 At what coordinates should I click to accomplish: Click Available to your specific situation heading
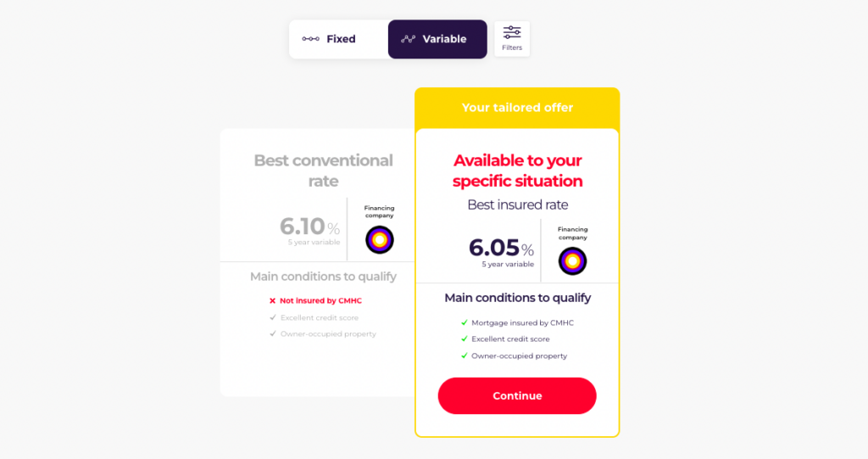coord(517,171)
